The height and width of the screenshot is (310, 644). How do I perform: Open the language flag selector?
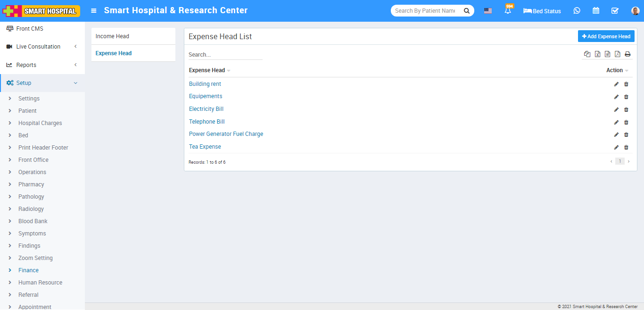488,11
